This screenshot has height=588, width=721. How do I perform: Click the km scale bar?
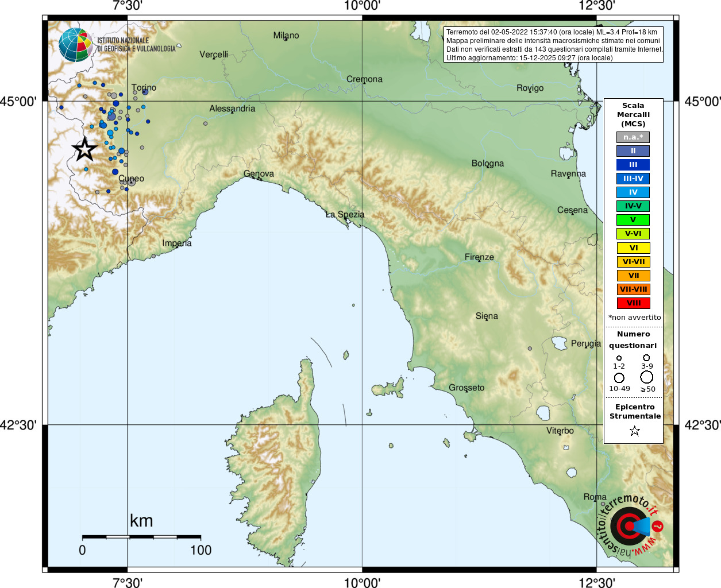[141, 537]
